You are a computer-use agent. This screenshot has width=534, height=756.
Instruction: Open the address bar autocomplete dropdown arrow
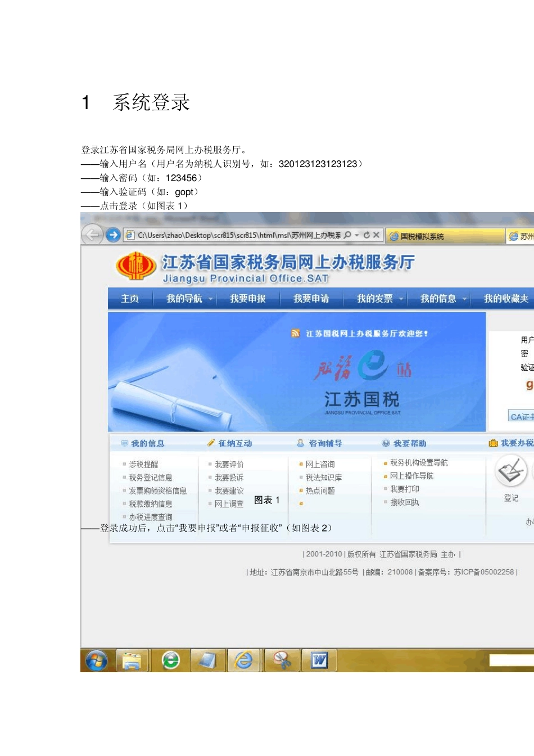357,235
